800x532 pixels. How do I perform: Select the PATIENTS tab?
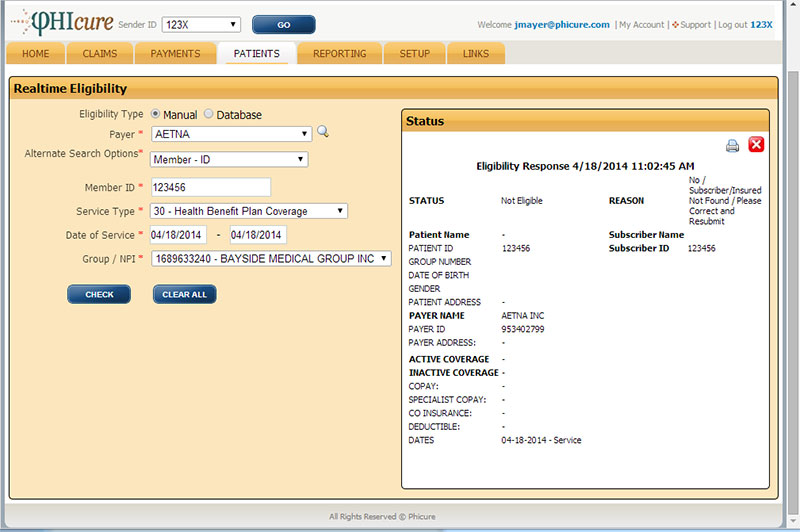coord(257,54)
